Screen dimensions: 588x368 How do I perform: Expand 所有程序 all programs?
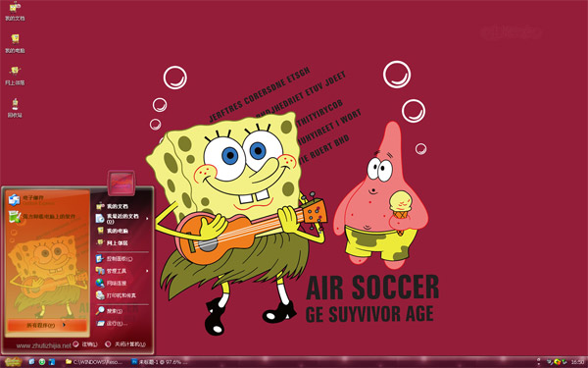[47, 325]
